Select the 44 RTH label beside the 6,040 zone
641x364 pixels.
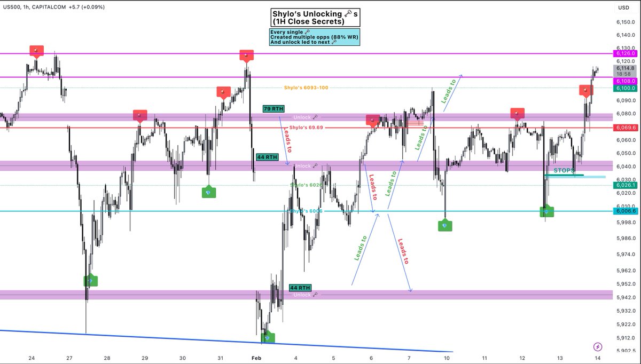coord(268,157)
